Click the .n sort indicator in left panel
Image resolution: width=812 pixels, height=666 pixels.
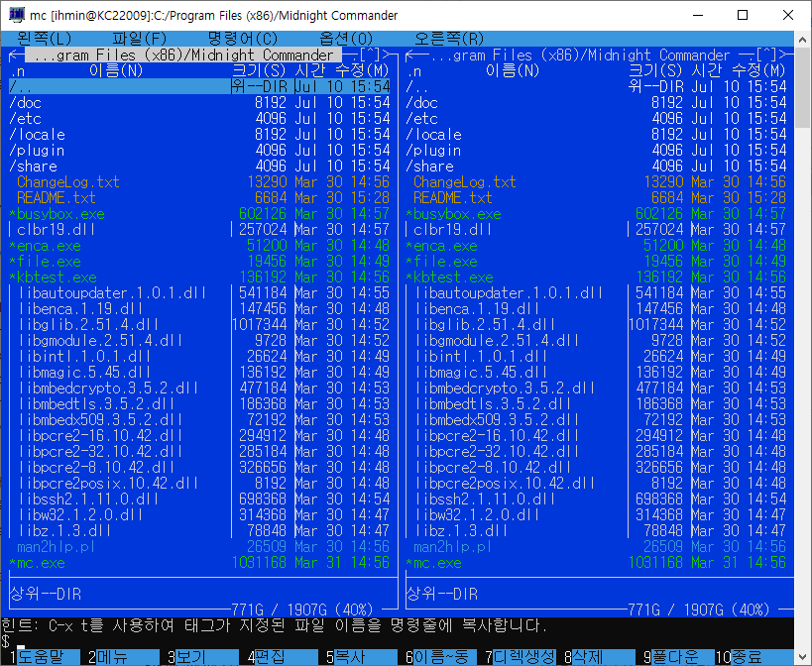[17, 71]
